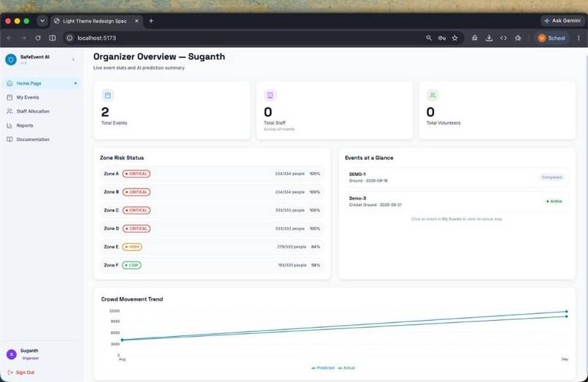Click the zoom magnifier icon in address bar
This screenshot has width=588, height=382.
(x=429, y=38)
